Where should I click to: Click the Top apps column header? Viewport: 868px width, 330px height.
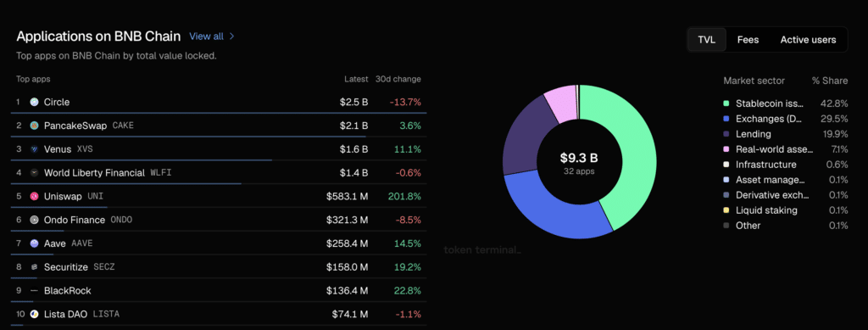(33, 79)
